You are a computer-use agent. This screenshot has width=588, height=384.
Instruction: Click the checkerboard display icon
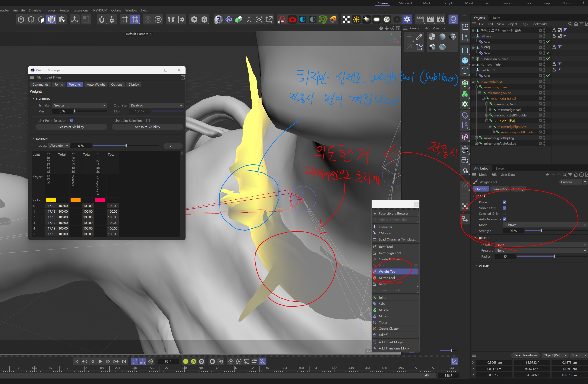pos(346,20)
